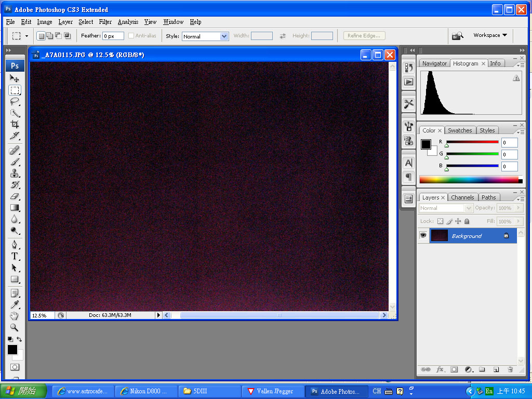Open the Filter menu
The width and height of the screenshot is (532, 399).
click(x=105, y=22)
